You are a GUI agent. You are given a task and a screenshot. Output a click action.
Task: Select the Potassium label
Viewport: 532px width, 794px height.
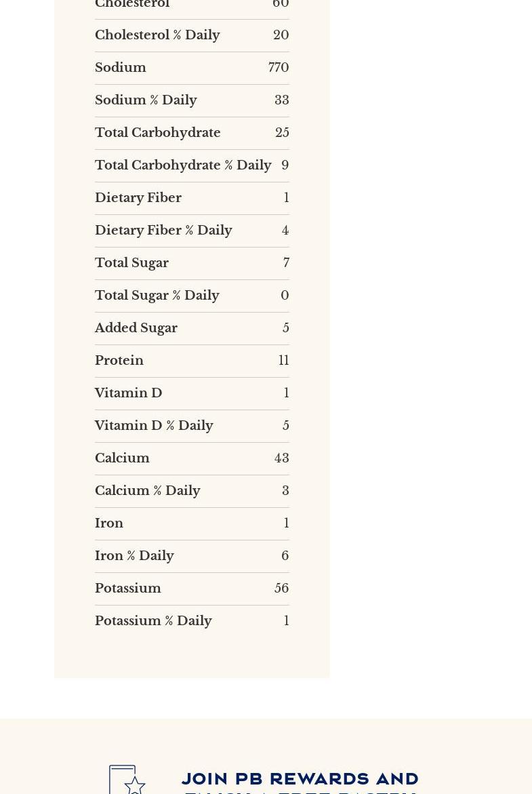click(128, 589)
